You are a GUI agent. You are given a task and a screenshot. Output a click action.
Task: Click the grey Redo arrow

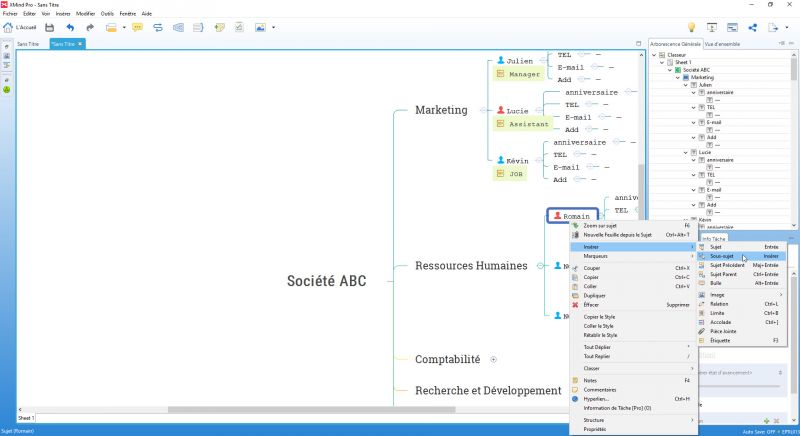click(x=90, y=28)
